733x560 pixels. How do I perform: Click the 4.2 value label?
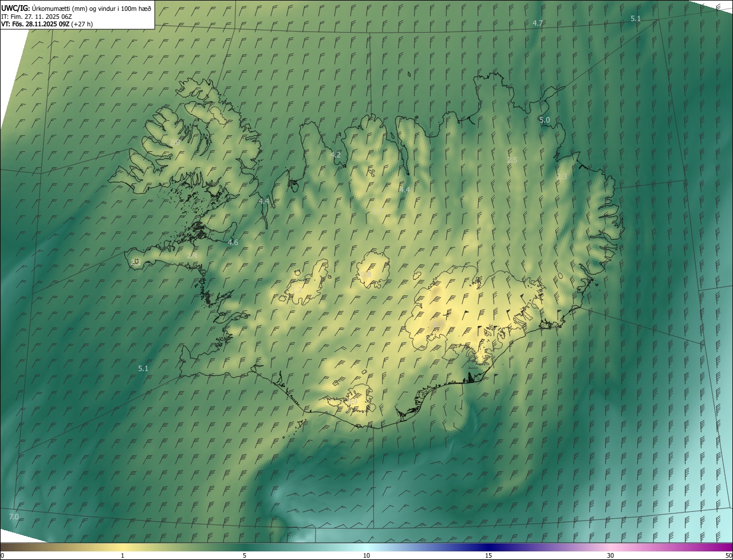(336, 155)
